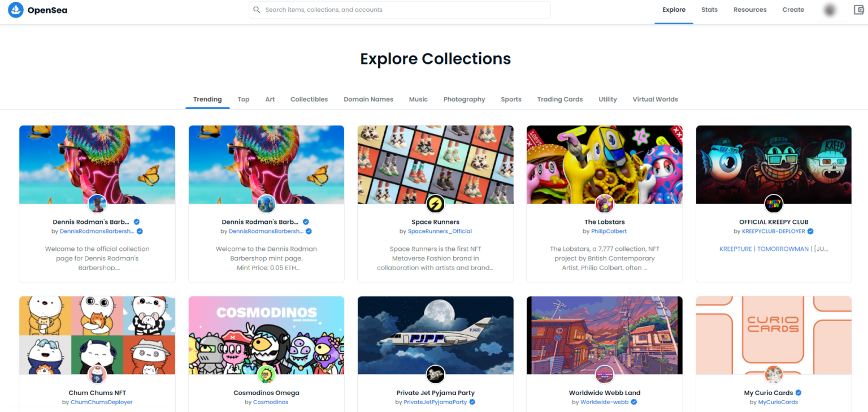Click My Curio Cards verified badge
Screen dimensions: 868x412
(798, 393)
